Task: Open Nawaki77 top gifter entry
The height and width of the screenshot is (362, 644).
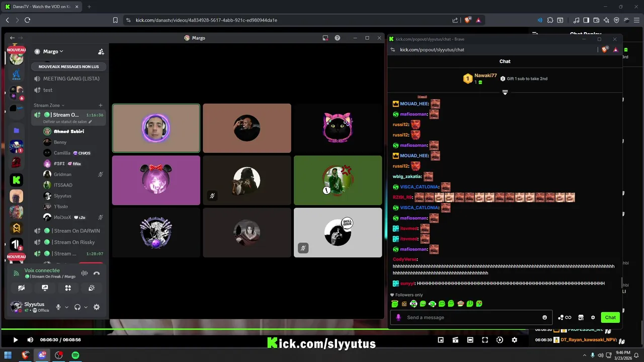Action: click(480, 78)
